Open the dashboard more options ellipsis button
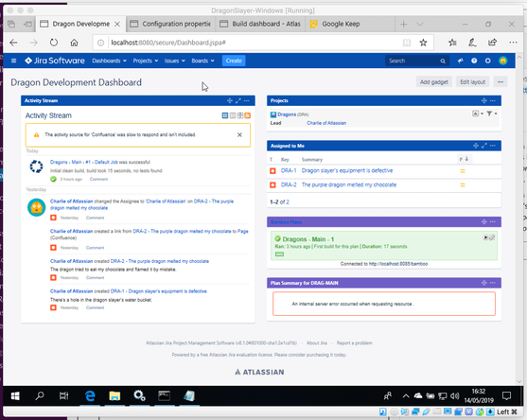The height and width of the screenshot is (420, 527). pos(501,82)
